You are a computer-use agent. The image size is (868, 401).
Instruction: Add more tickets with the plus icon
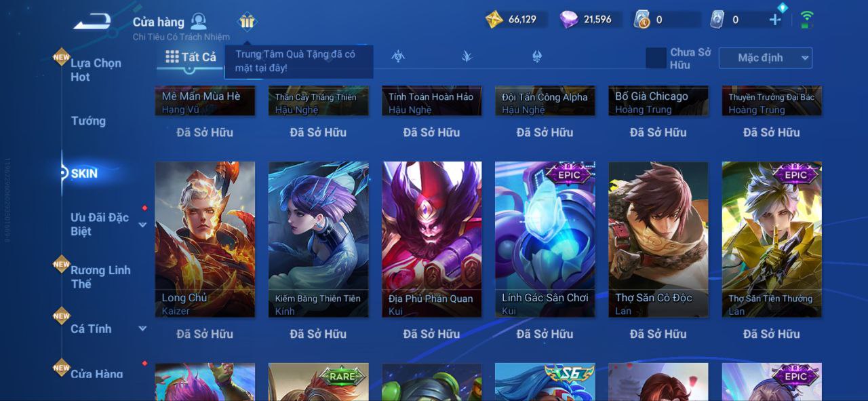coord(775,20)
